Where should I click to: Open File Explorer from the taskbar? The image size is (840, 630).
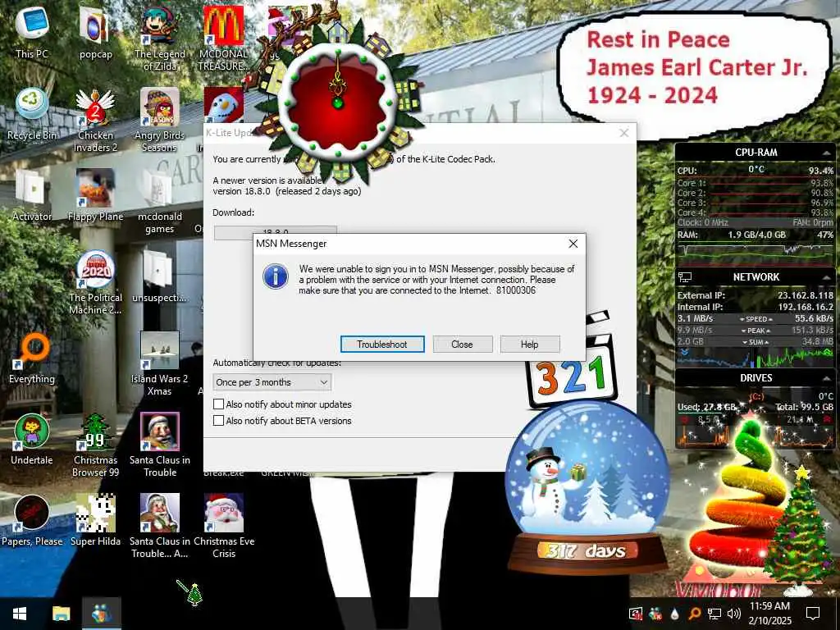(x=61, y=614)
